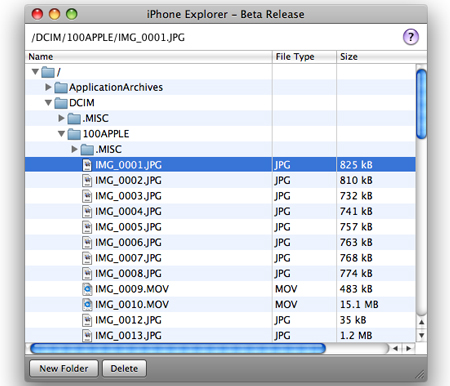Select the DCIM folder name
The image size is (450, 386).
[x=82, y=103]
